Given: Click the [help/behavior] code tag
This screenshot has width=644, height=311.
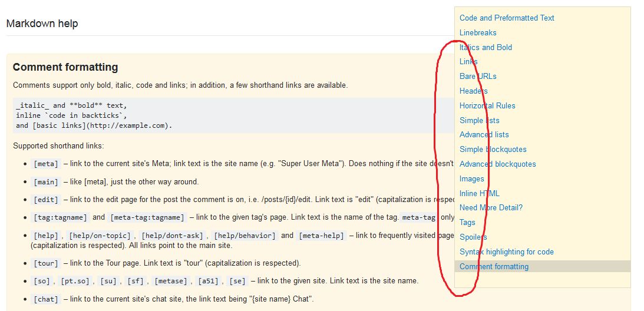Looking at the screenshot, I should (245, 236).
